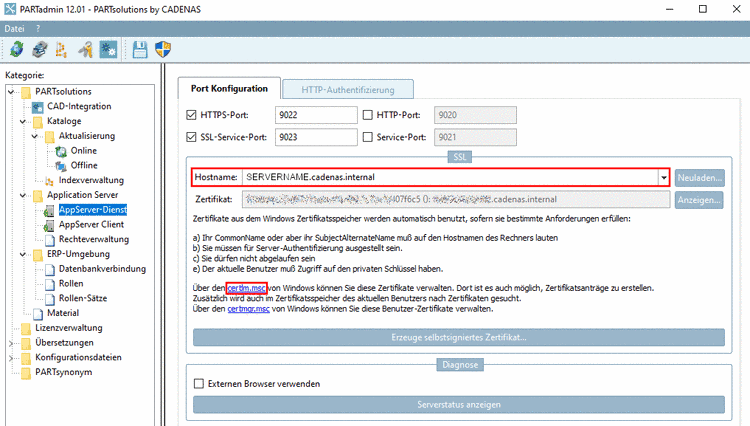
Task: Click the Serverstatus anzeigen button
Action: pos(459,404)
